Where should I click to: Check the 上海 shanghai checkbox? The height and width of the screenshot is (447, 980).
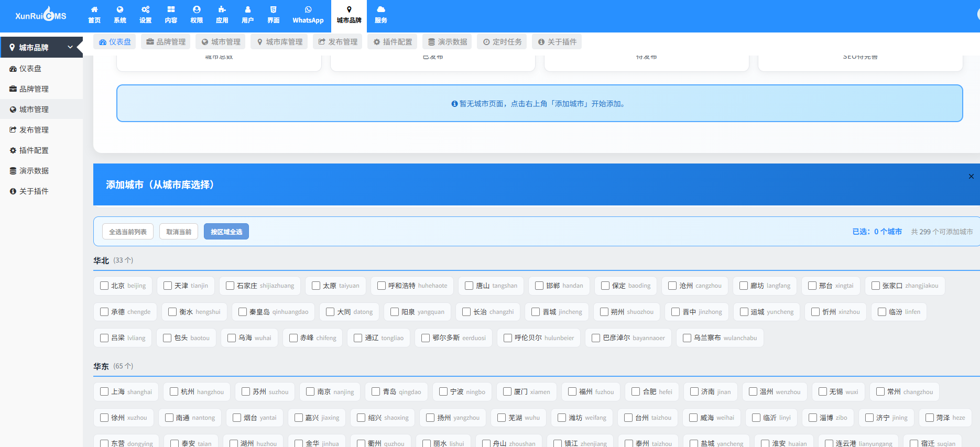(104, 391)
